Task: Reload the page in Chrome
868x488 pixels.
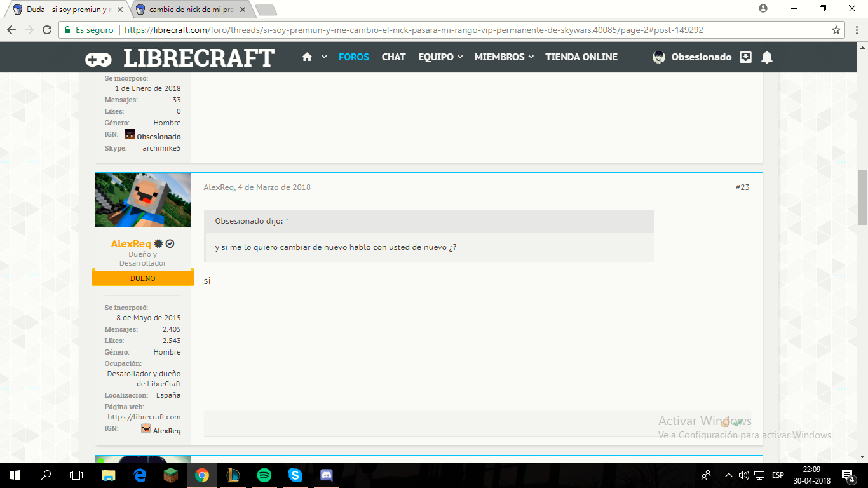Action: pos(47,30)
